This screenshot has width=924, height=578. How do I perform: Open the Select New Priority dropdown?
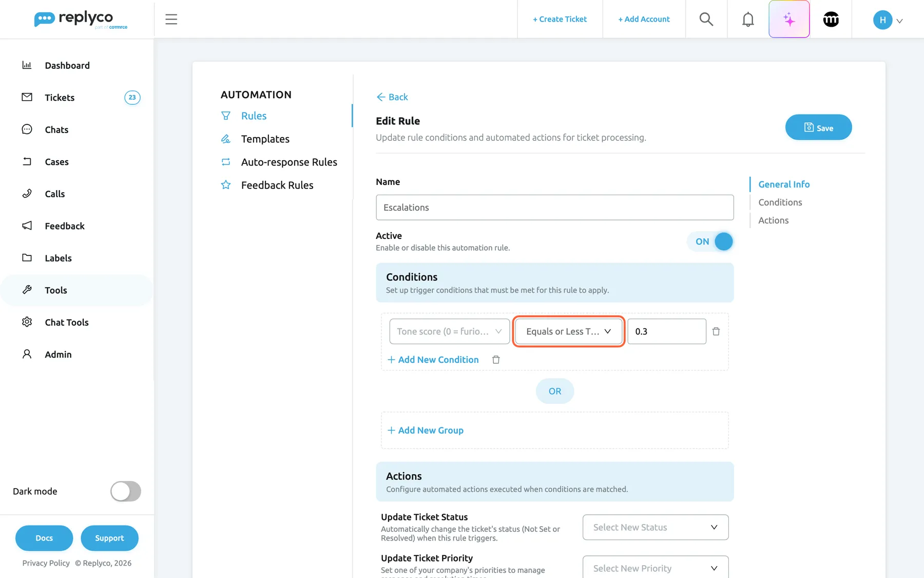coord(656,567)
